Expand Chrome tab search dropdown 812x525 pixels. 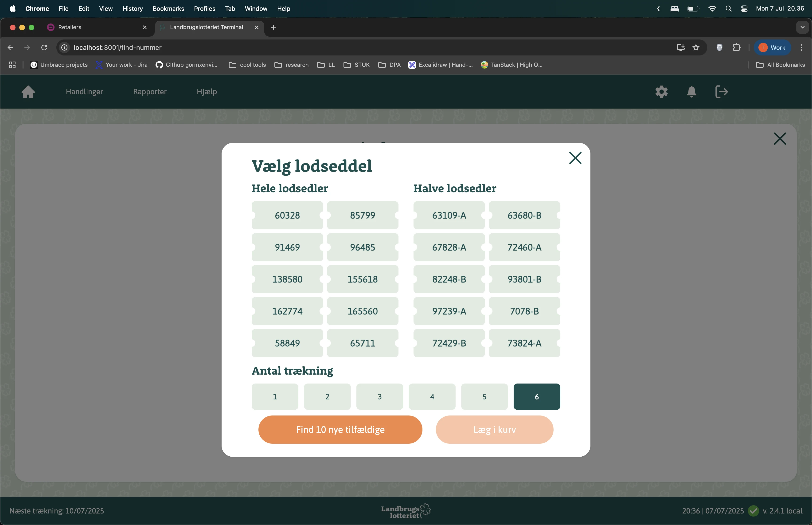pos(802,27)
